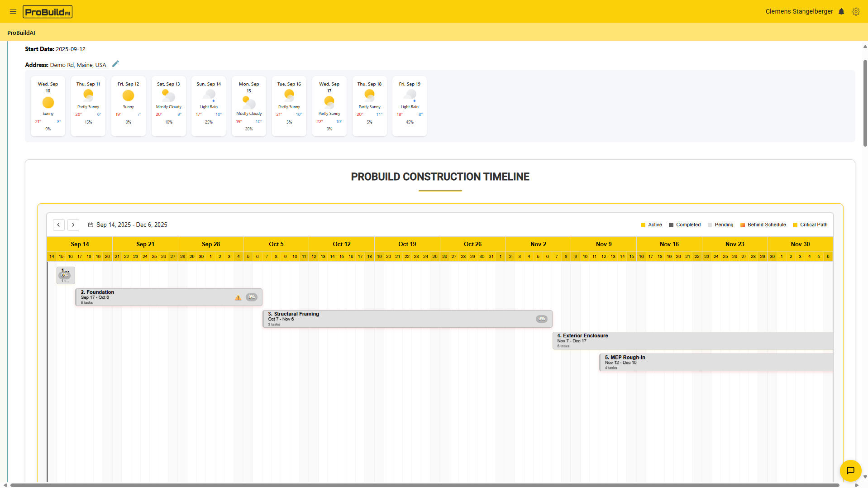Toggle the Critical Path legend filter
Image resolution: width=868 pixels, height=488 pixels.
[810, 225]
